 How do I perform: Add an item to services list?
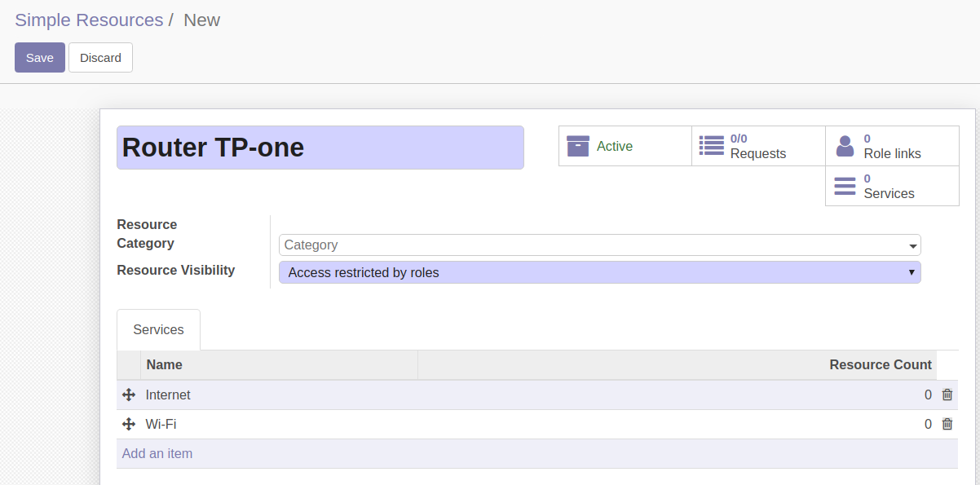pyautogui.click(x=157, y=453)
